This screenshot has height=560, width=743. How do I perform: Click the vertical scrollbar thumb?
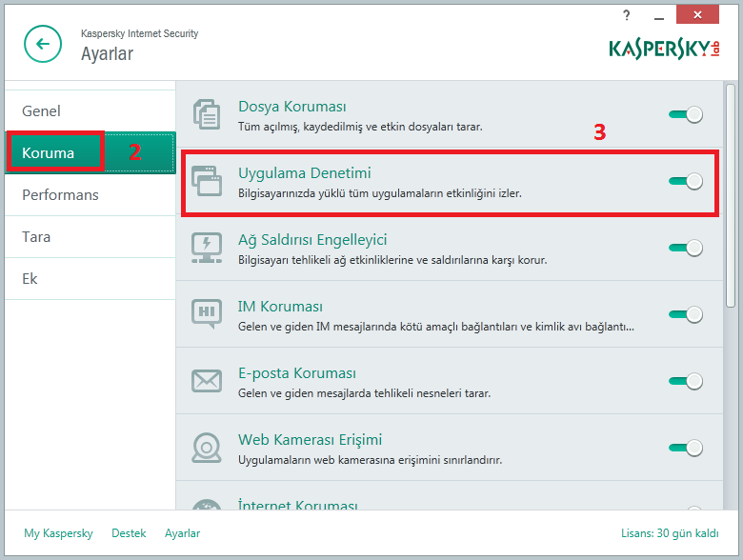pyautogui.click(x=731, y=196)
